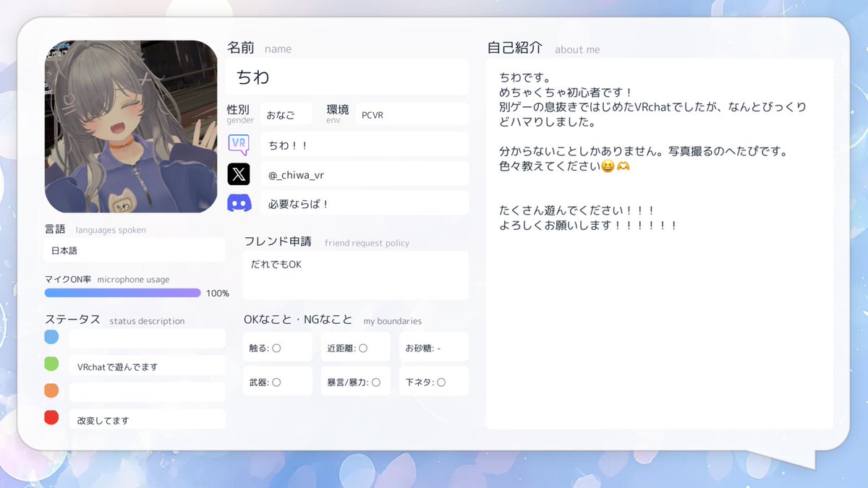This screenshot has width=868, height=488.
Task: Click the 暴言/暴力 boundary box
Action: [x=355, y=381]
